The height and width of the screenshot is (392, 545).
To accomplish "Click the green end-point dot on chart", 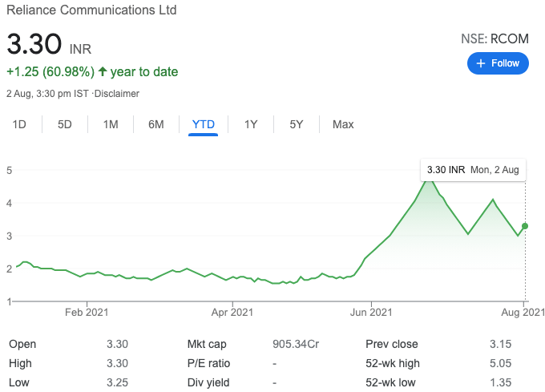I will tap(525, 226).
